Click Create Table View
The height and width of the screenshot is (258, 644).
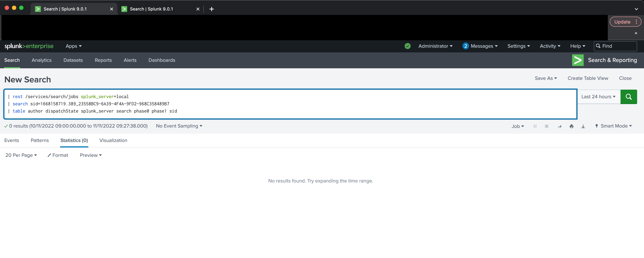(x=588, y=78)
